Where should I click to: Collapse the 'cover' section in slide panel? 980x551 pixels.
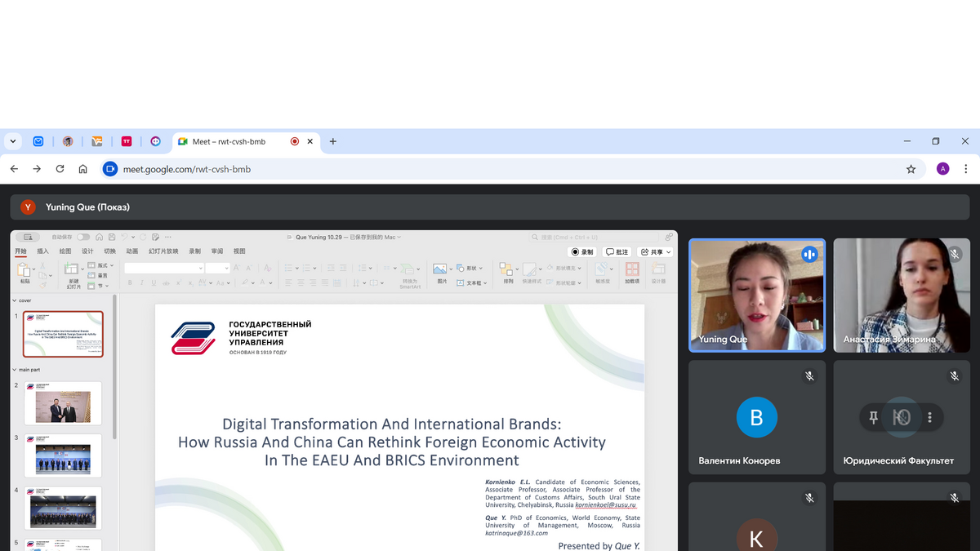coord(14,300)
